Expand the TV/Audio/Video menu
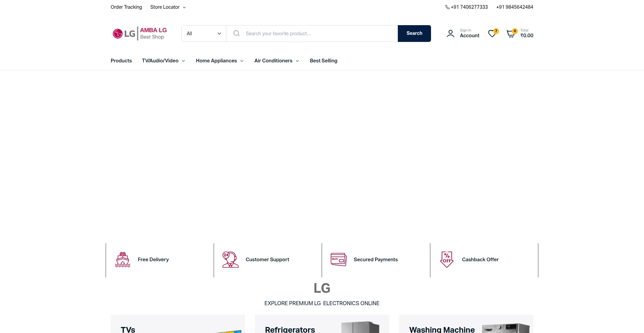 tap(163, 61)
